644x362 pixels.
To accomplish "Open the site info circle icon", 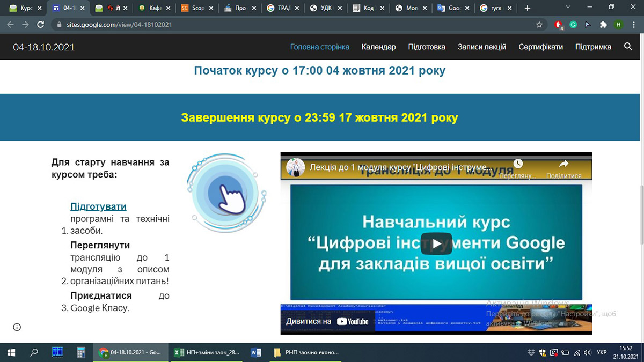I will point(17,327).
